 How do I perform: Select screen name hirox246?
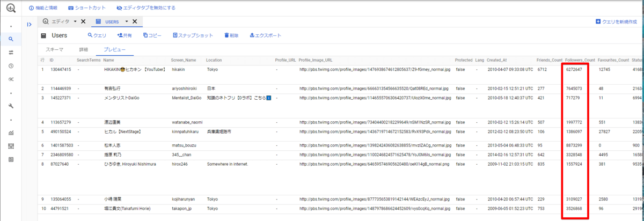[179, 164]
